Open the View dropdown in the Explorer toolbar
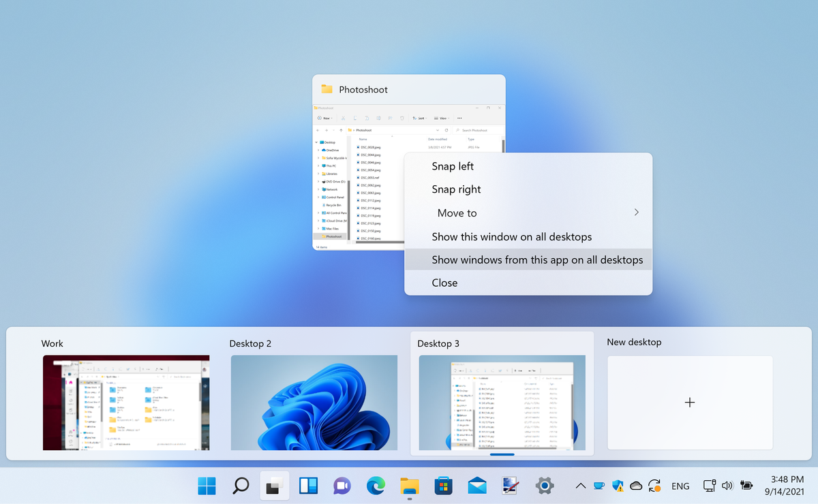The width and height of the screenshot is (818, 504). [443, 118]
